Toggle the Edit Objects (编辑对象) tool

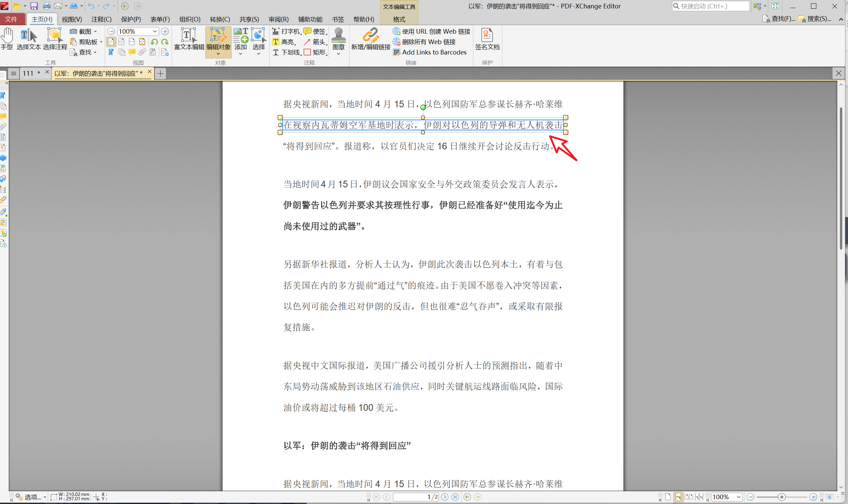[218, 41]
